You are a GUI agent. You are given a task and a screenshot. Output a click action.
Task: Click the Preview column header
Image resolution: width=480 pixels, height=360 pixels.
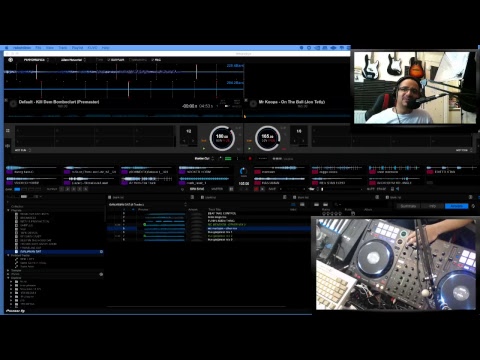143,210
